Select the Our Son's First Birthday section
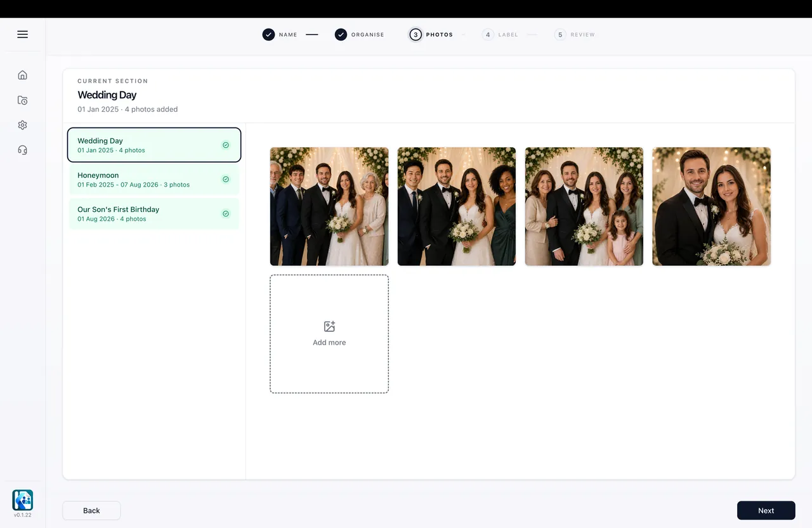812x528 pixels. (154, 214)
